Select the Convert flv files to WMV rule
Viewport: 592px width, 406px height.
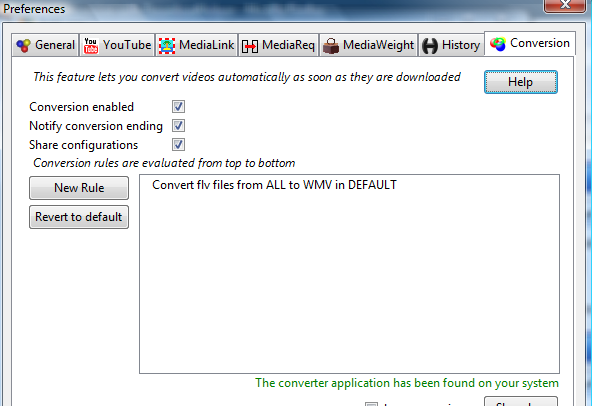tap(274, 185)
